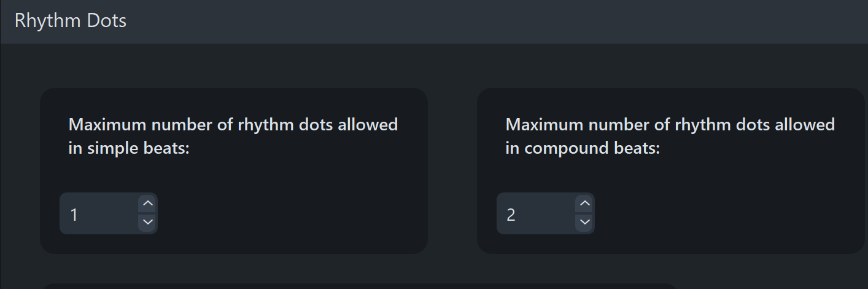
Task: Click down arrow for compound beats dots
Action: [x=584, y=221]
